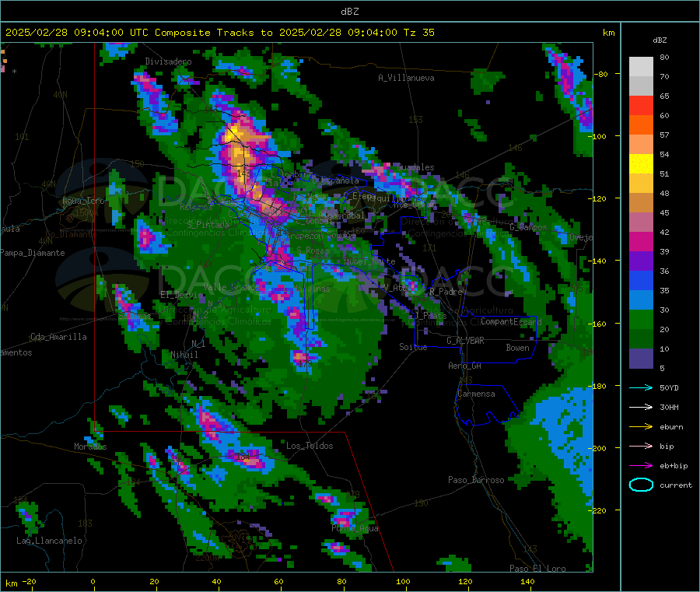Click the magenta eb+bip arrow in legend
The image size is (700, 592).
coord(641,466)
